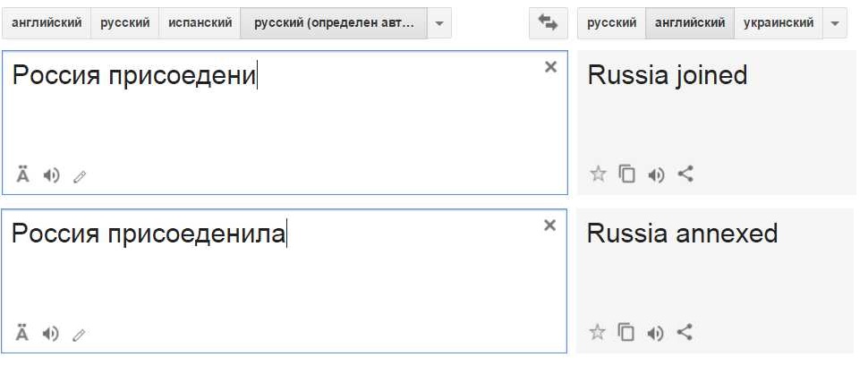Listen to top source text audio
868x374 pixels.
coord(52,175)
